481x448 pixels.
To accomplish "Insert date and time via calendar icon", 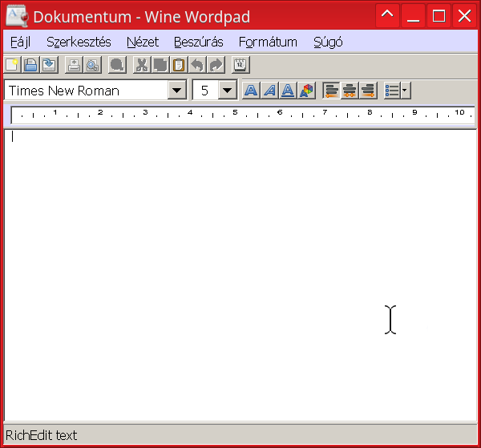I will [x=240, y=65].
